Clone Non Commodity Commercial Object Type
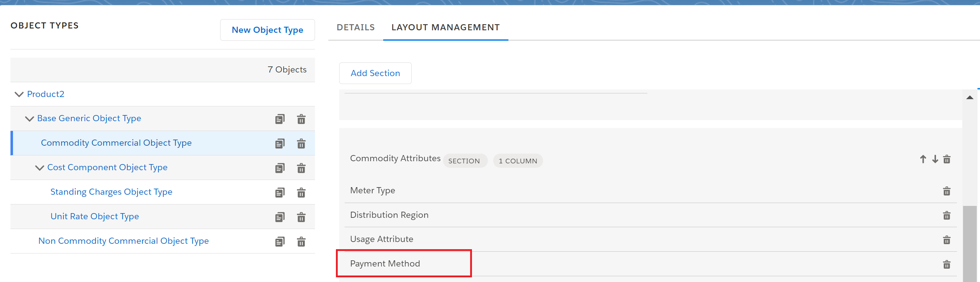 (280, 242)
